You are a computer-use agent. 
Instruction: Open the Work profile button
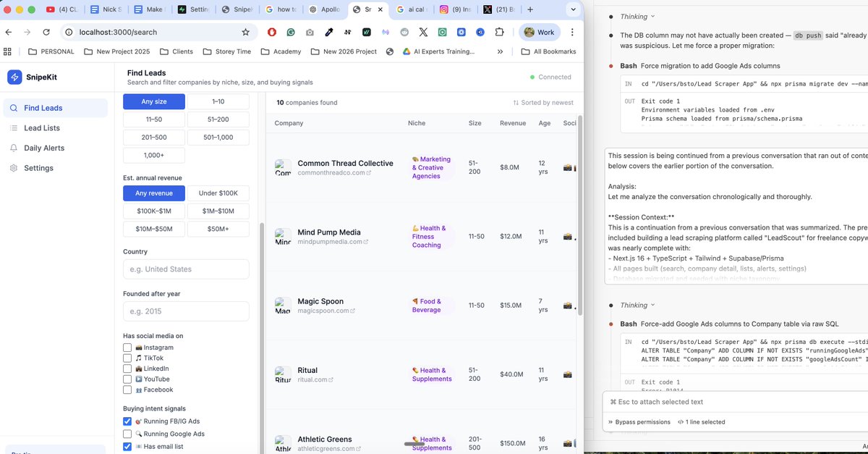[x=540, y=32]
